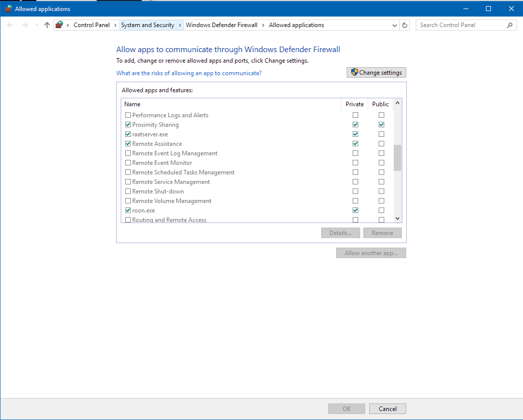Check Remote Shut-down name checkbox

(x=128, y=191)
